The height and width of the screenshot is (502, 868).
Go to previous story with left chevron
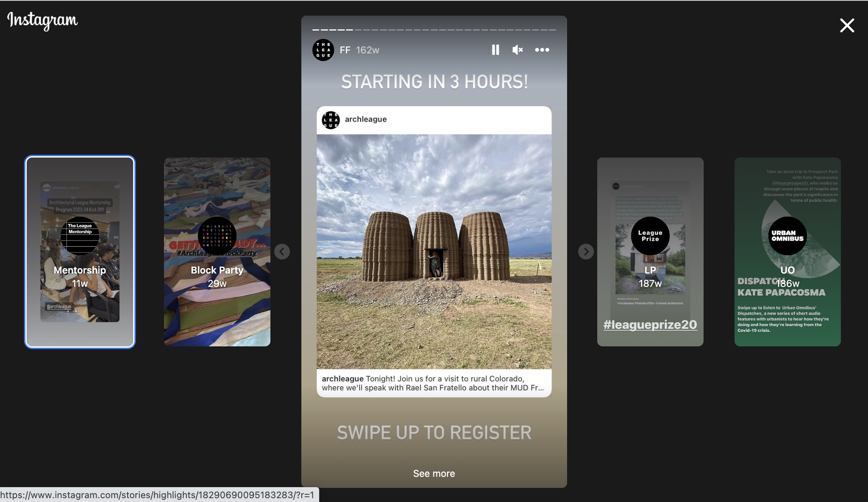click(282, 252)
